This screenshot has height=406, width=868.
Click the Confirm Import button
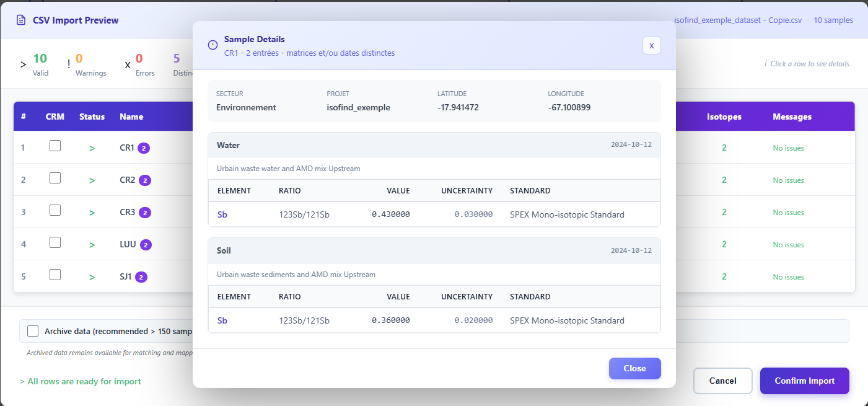pyautogui.click(x=804, y=381)
